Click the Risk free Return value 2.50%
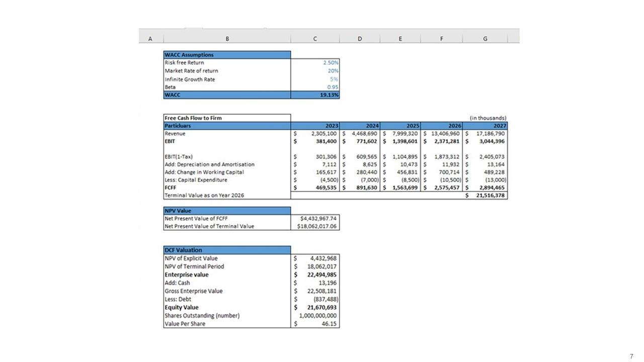644x362 pixels. [x=315, y=63]
